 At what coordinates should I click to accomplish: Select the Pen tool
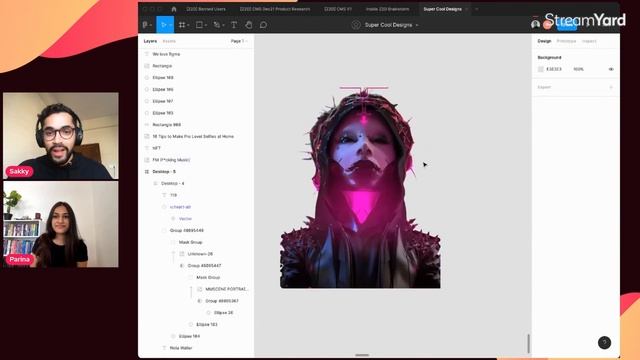point(216,25)
